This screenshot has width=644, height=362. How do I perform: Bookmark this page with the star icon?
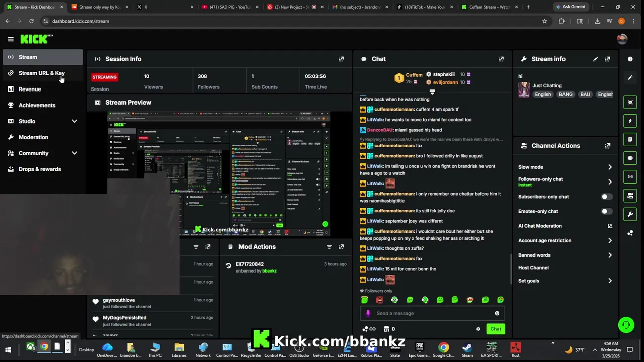[x=544, y=21]
